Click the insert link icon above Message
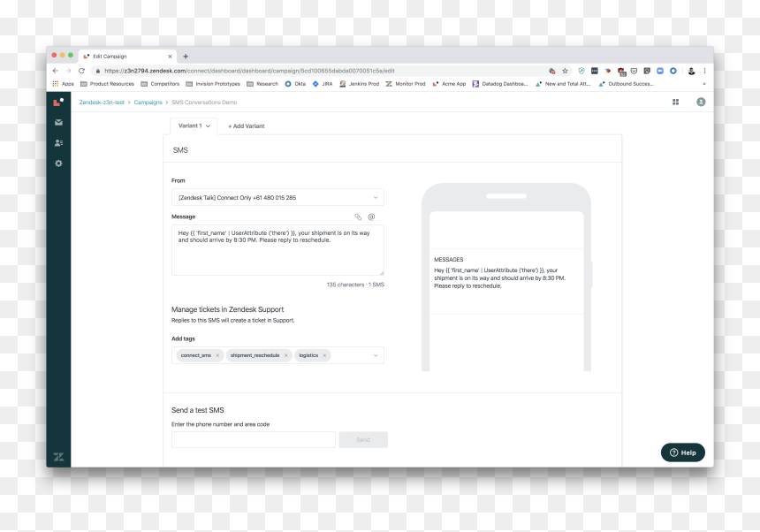760x532 pixels. (358, 217)
